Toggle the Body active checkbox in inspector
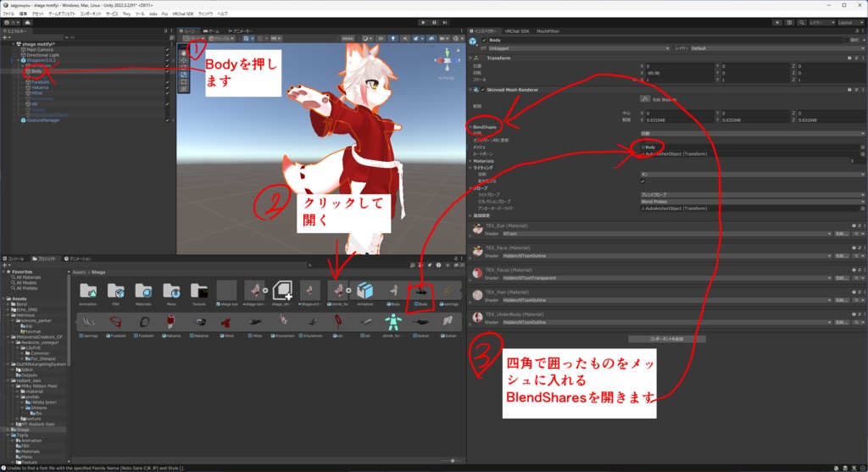Viewport: 868px width, 472px height. [484, 41]
